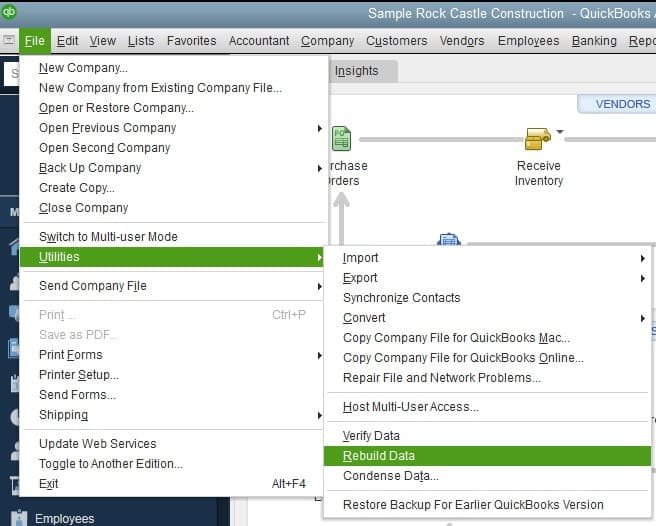Viewport: 656px width, 526px height.
Task: Choose Restore Backup For Earlier QuickBooks Version
Action: coord(473,505)
